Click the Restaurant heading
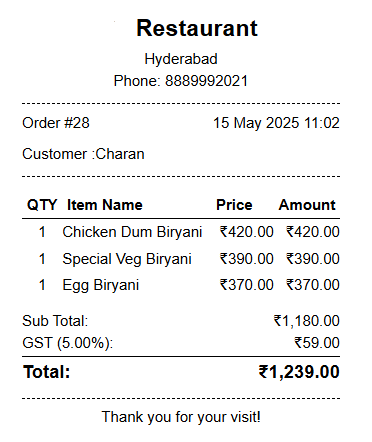The height and width of the screenshot is (442, 372). click(x=197, y=28)
